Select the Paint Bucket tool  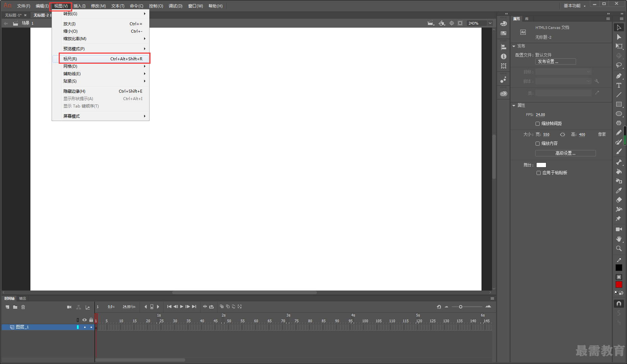(x=619, y=172)
